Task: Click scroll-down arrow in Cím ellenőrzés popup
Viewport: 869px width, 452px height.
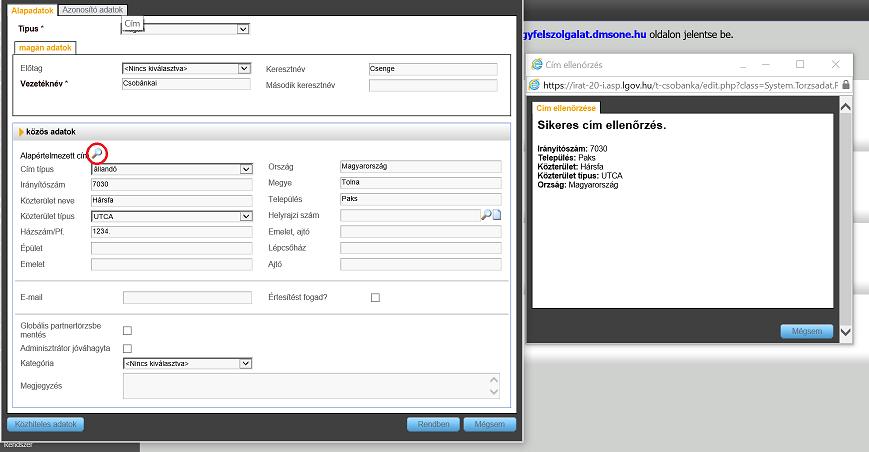Action: point(846,332)
